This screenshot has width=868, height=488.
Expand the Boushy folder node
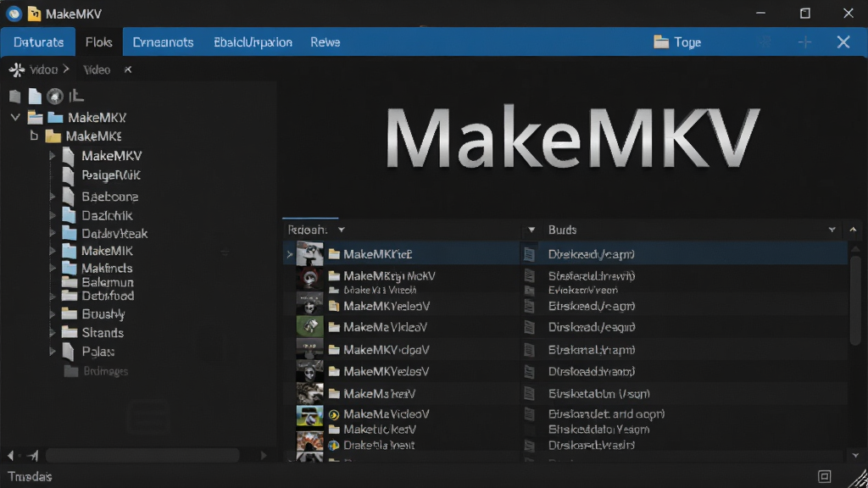(52, 313)
